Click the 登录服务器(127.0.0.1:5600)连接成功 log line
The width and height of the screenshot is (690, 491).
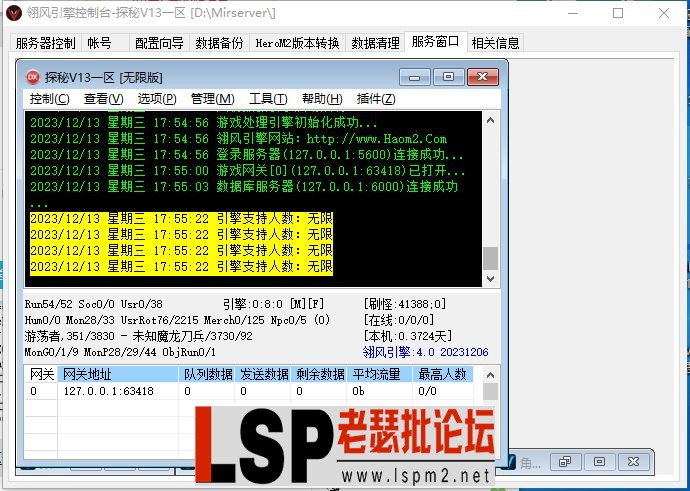(246, 155)
